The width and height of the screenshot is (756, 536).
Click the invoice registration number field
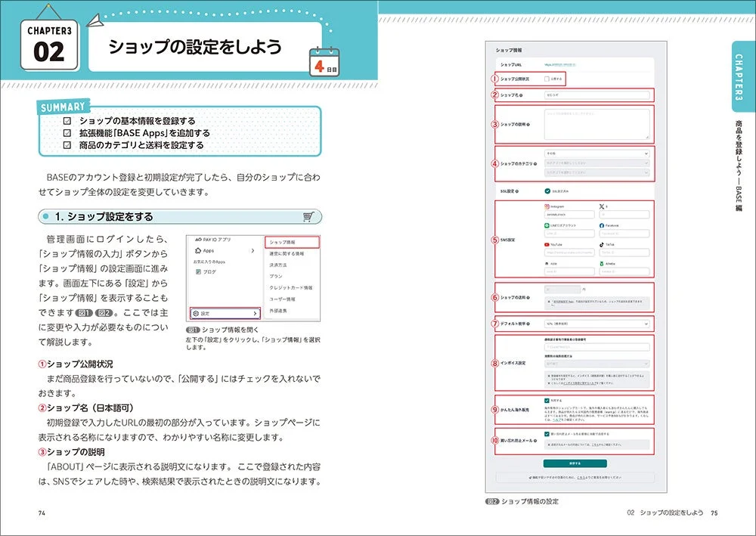(x=597, y=346)
